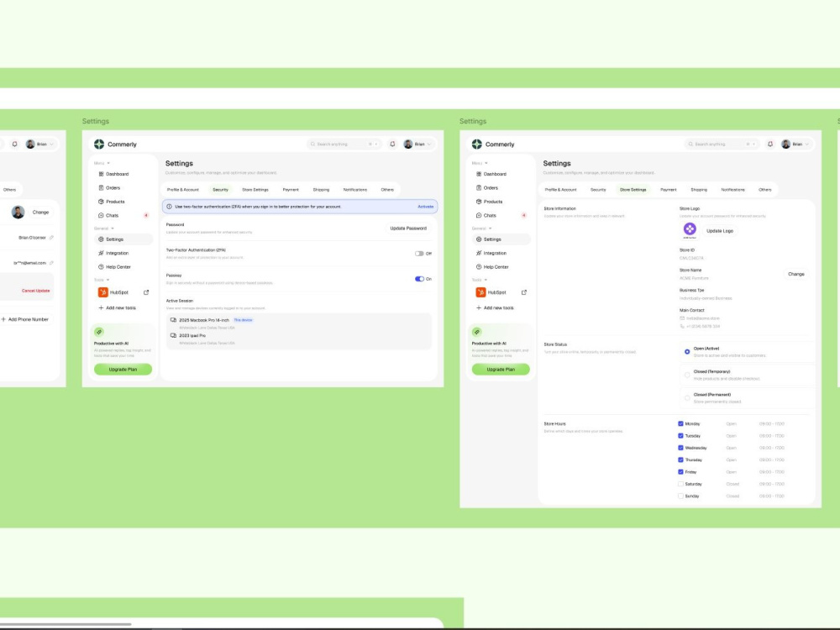Screen dimensions: 840x630
Task: Click the 2025 Macbook Pro device icon
Action: (174, 320)
